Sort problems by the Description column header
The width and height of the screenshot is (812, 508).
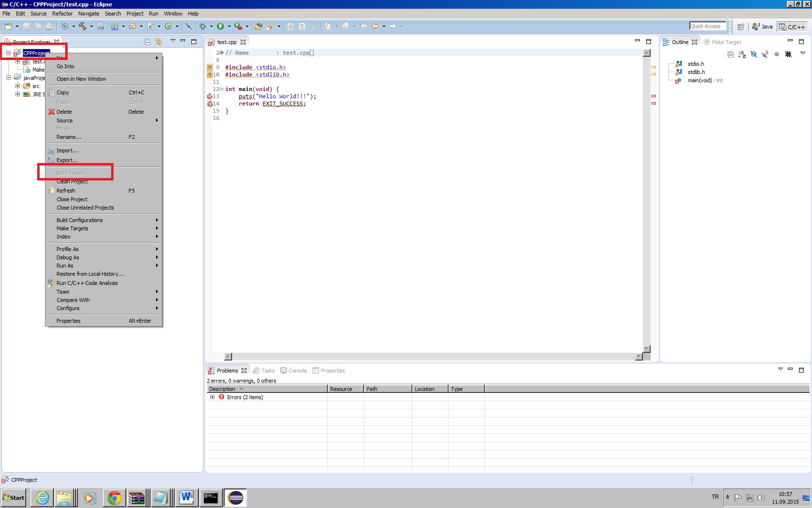(x=267, y=389)
